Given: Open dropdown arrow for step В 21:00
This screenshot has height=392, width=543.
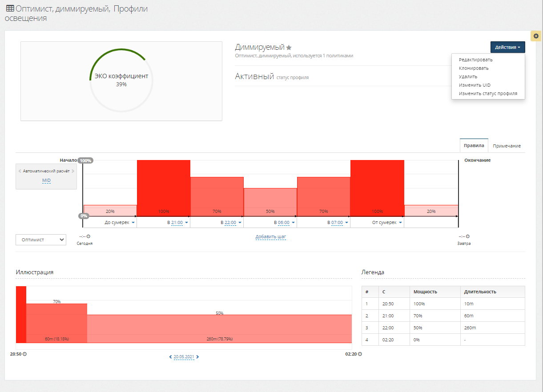Looking at the screenshot, I should [187, 223].
